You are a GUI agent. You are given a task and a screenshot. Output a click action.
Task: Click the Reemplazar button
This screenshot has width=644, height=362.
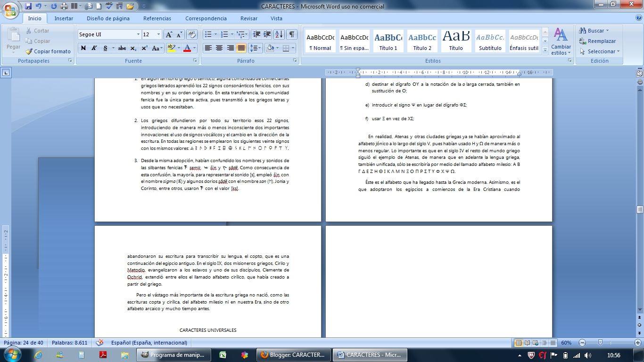[x=597, y=41]
